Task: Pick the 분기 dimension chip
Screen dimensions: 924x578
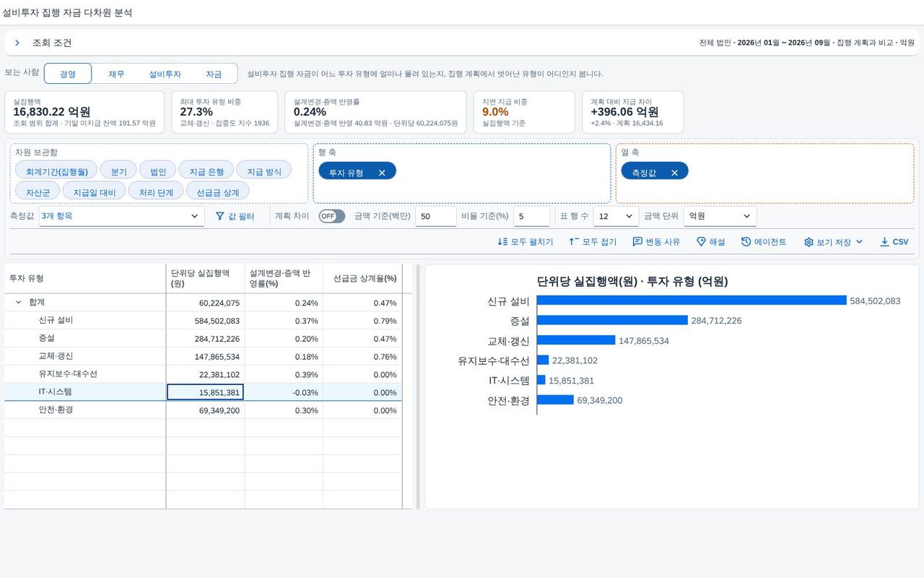Action: click(x=118, y=171)
